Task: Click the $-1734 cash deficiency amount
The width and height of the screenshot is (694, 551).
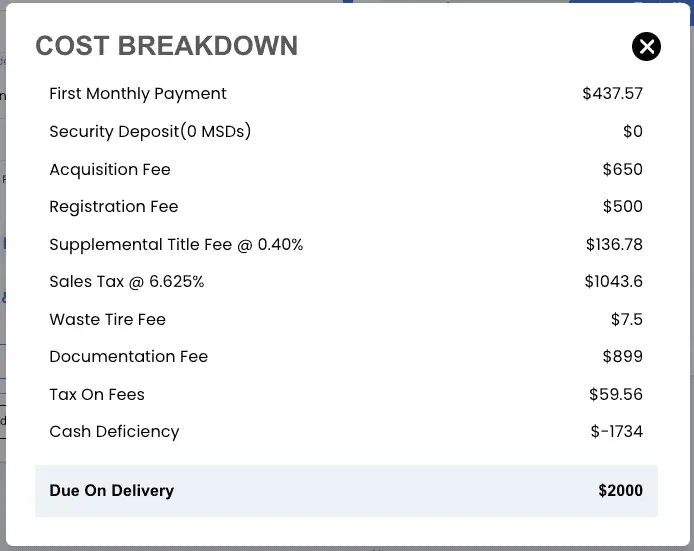Action: click(617, 432)
